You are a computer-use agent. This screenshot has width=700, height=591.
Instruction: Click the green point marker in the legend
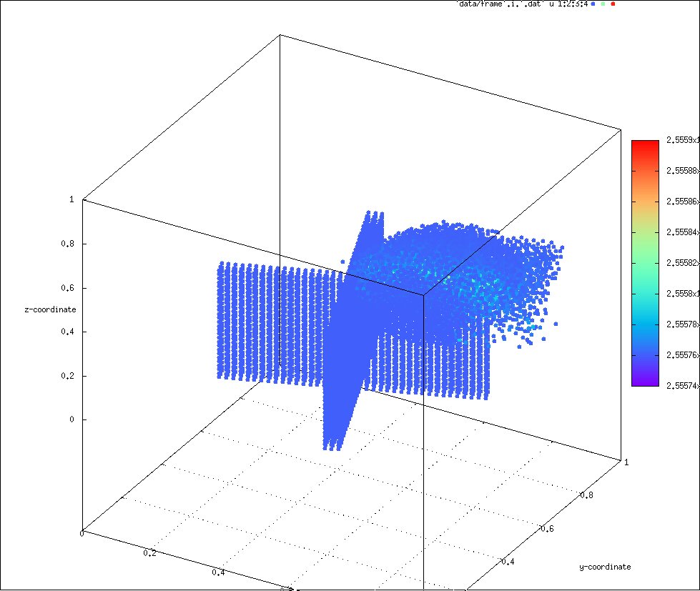point(603,4)
